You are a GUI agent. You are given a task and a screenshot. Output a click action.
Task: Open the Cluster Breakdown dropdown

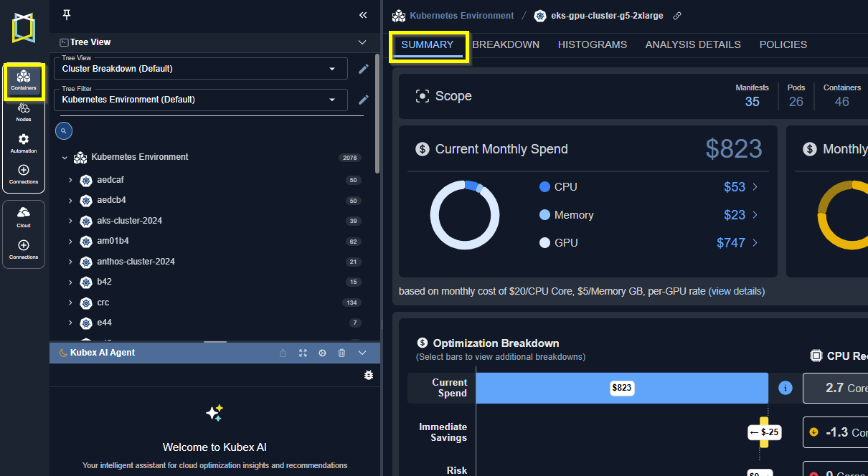[x=201, y=69]
